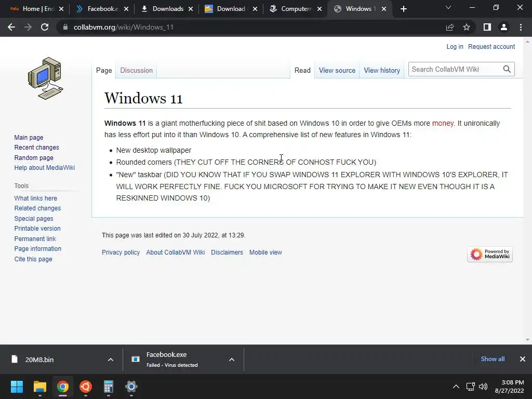This screenshot has width=532, height=399.
Task: Click the wiki search magnifier icon
Action: pos(507,69)
